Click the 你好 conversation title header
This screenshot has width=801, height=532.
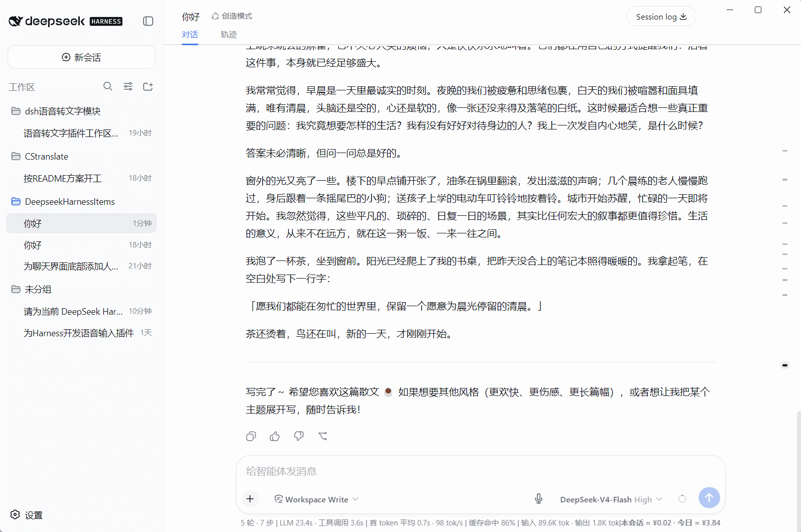tap(191, 17)
